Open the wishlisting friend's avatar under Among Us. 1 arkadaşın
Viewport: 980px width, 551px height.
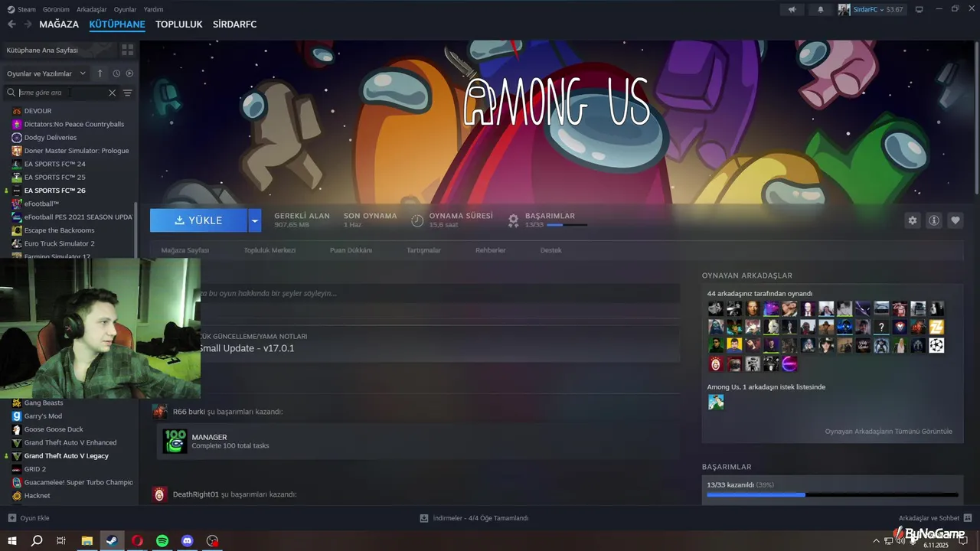tap(716, 402)
